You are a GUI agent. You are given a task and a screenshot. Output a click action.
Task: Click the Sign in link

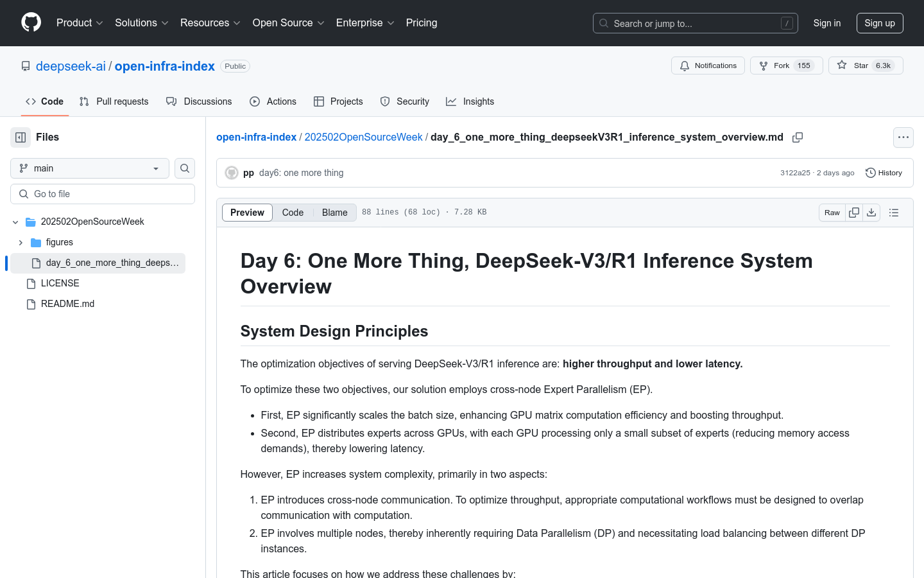[x=827, y=23]
